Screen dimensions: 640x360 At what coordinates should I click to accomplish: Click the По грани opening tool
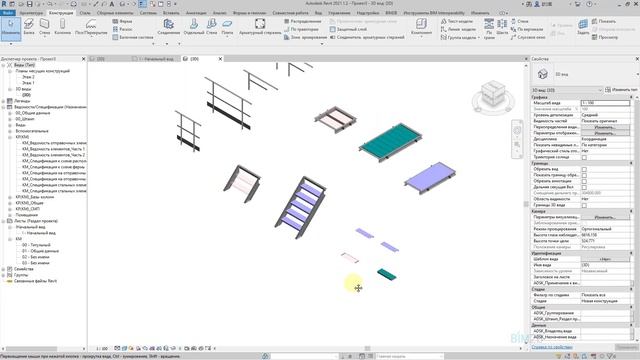[489, 29]
